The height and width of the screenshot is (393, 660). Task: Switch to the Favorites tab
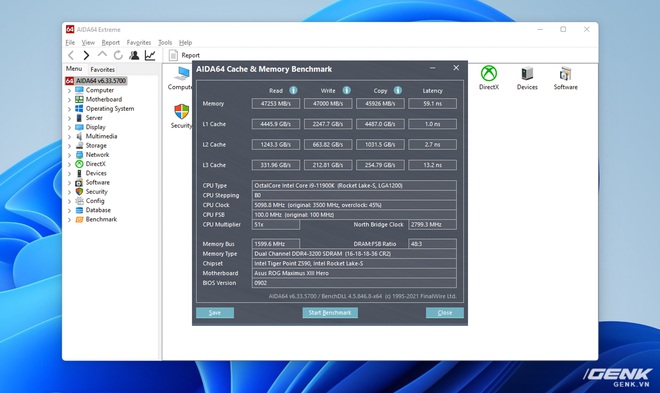pos(102,69)
